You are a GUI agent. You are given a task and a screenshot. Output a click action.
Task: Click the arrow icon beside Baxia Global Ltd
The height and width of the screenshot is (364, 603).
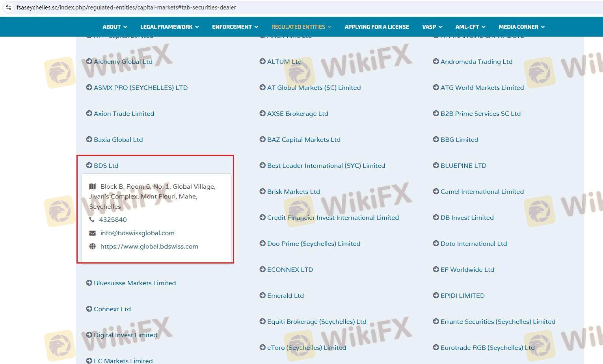(x=89, y=139)
